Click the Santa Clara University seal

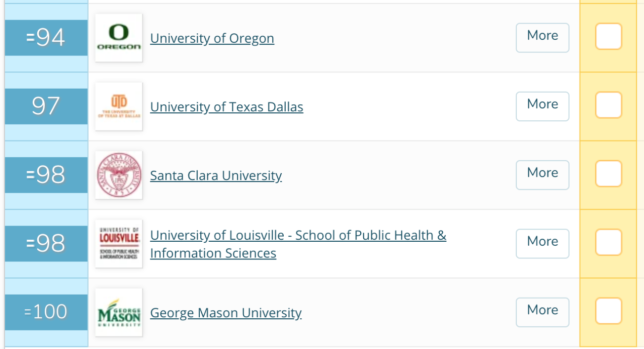click(119, 175)
